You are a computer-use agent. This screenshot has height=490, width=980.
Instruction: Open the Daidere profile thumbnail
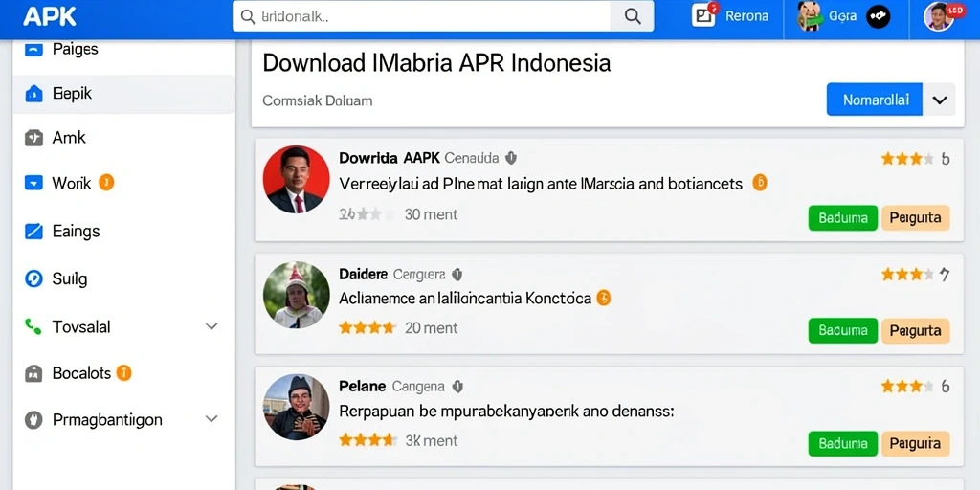coord(297,295)
